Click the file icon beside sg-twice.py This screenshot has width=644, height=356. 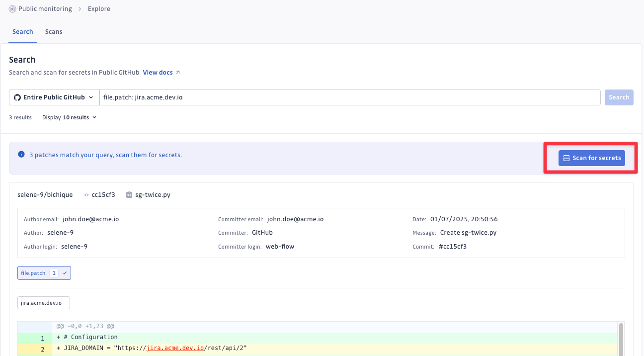(129, 195)
